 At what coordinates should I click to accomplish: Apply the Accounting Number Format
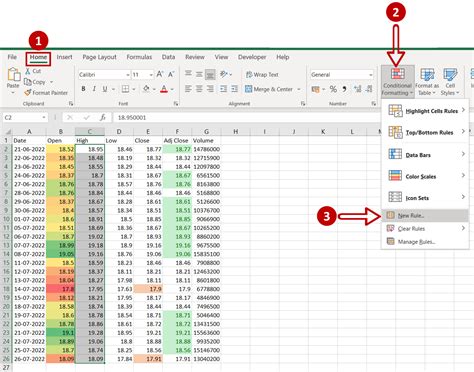tap(315, 89)
